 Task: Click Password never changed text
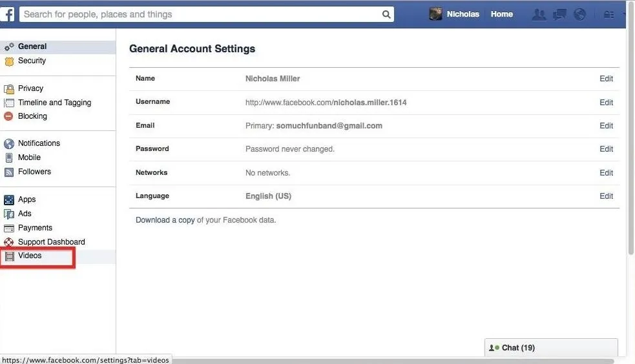(290, 149)
